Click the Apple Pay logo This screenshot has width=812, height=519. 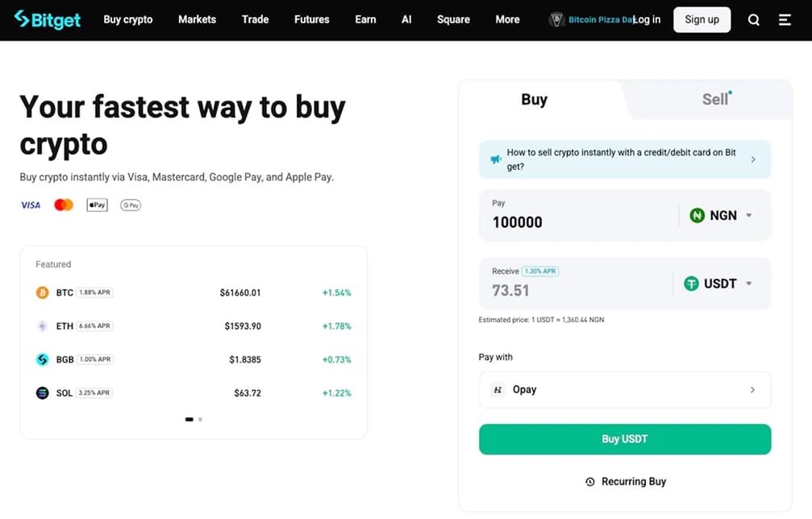click(x=97, y=205)
